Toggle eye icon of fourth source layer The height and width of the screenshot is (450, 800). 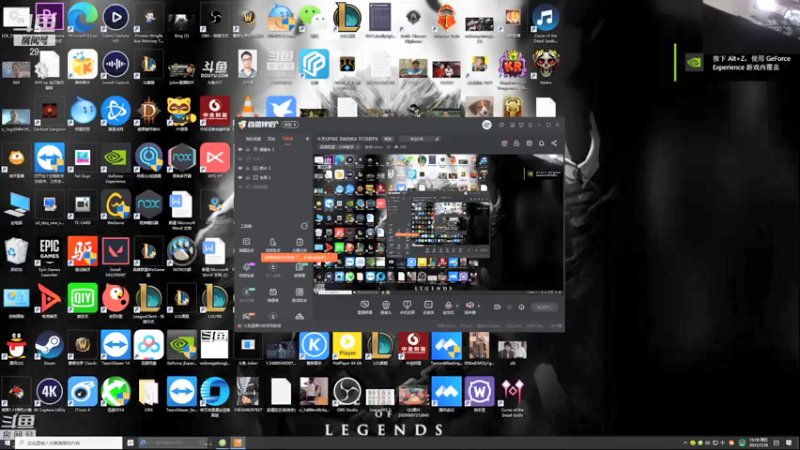pos(240,177)
